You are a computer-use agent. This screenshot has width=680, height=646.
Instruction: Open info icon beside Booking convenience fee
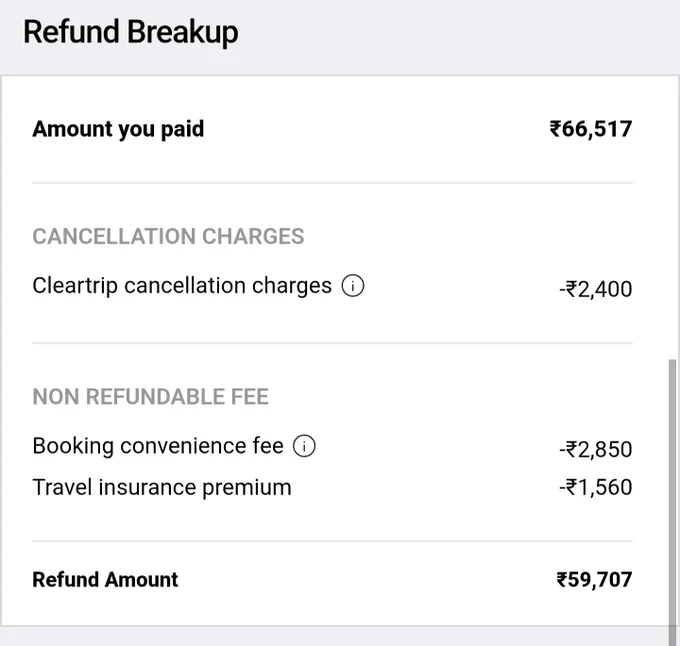point(304,446)
